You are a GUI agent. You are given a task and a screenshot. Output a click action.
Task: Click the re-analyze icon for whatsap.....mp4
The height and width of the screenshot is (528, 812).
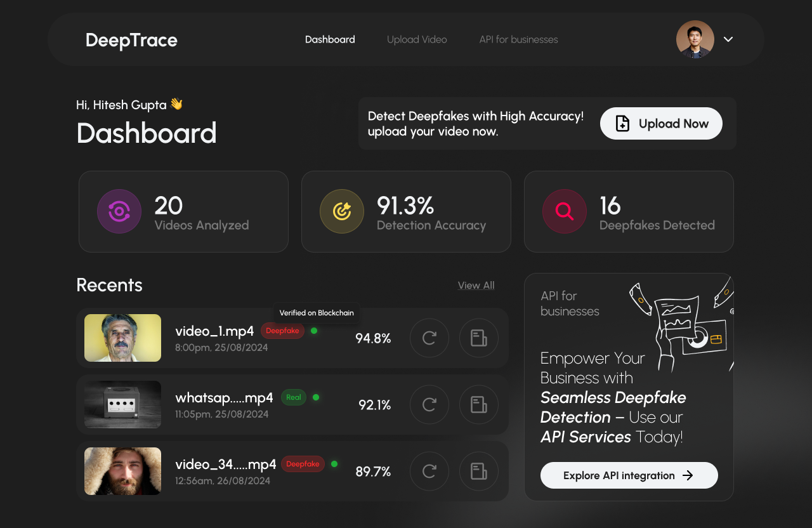point(429,404)
